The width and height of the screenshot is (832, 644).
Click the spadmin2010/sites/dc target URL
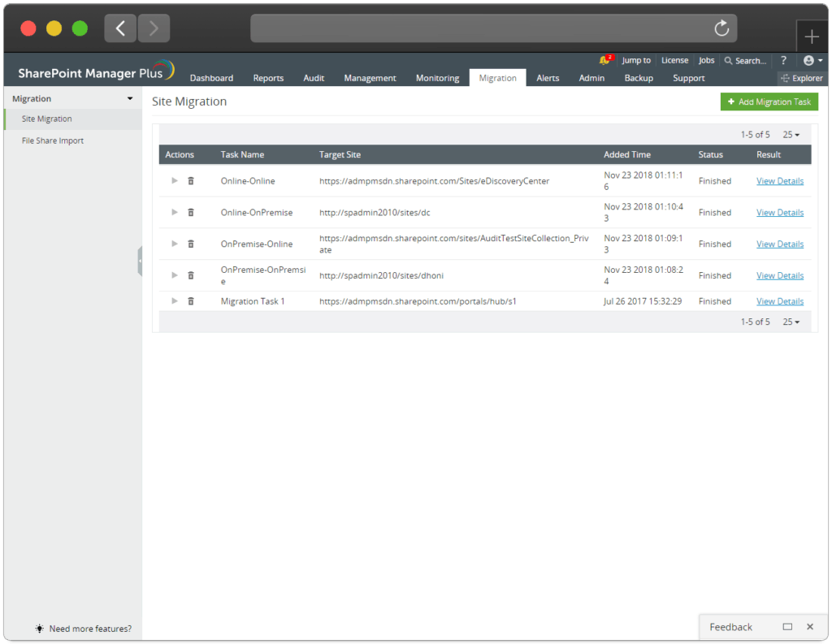(x=375, y=212)
